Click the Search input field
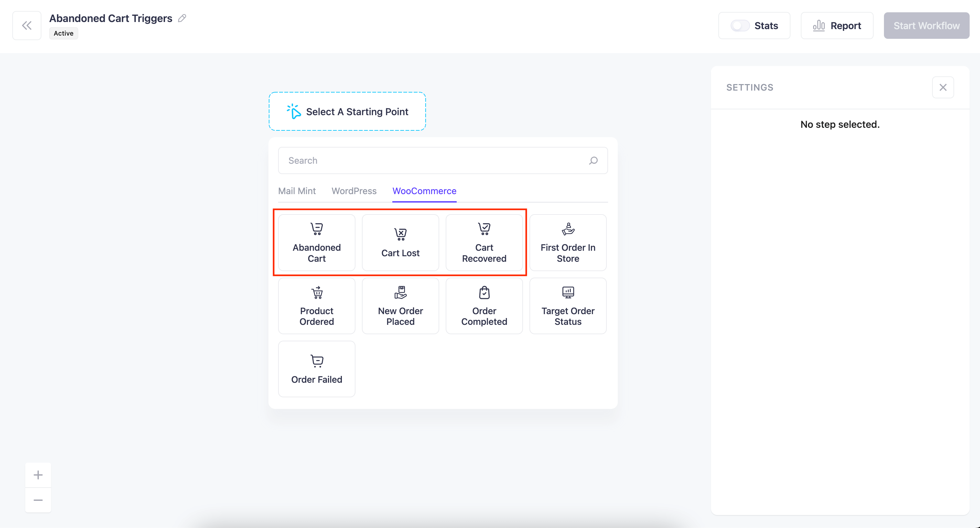980x528 pixels. click(x=442, y=160)
